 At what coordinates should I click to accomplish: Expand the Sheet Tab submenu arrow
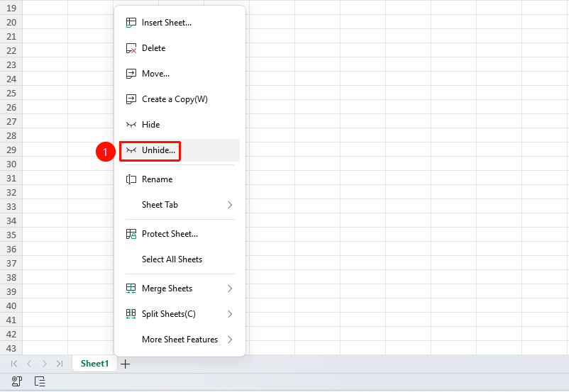tap(230, 205)
